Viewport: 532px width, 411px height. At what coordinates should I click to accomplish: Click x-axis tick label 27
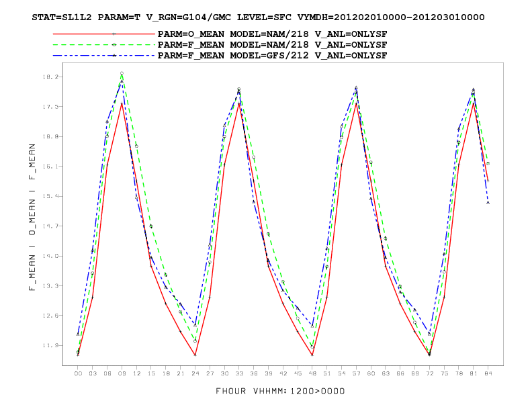click(x=210, y=373)
